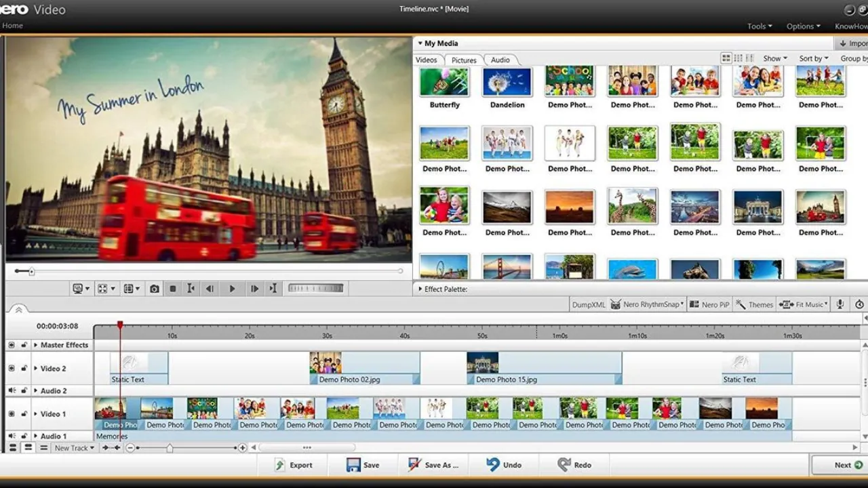Toggle visibility of Video 1 track
Screen dimensions: 868x488
[x=12, y=414]
